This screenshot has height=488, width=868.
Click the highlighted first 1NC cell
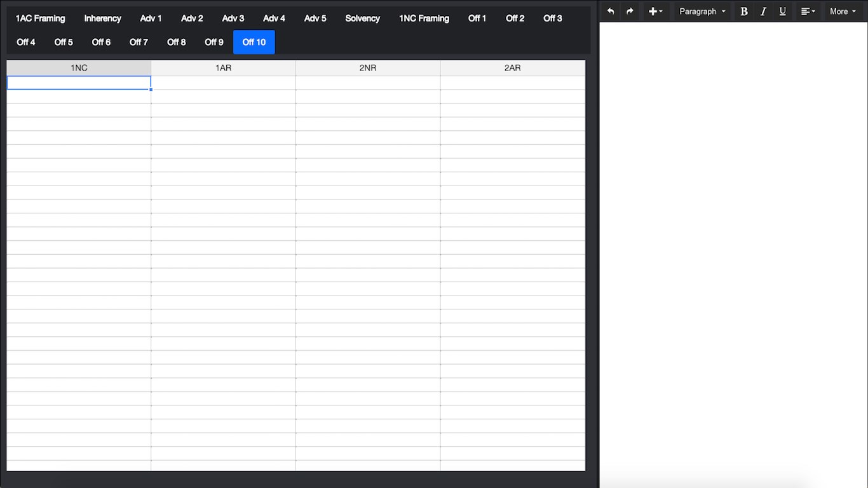click(x=79, y=83)
